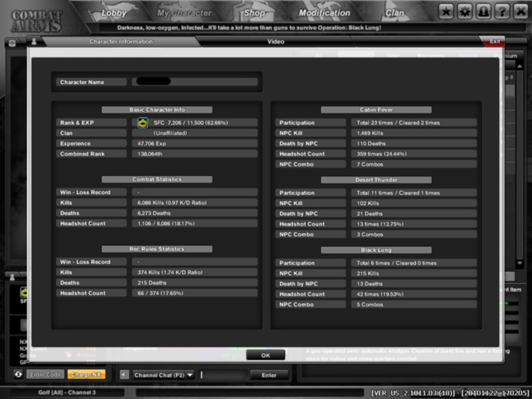Go to the Lobby tab
Viewport: 532px width, 399px height.
click(114, 13)
